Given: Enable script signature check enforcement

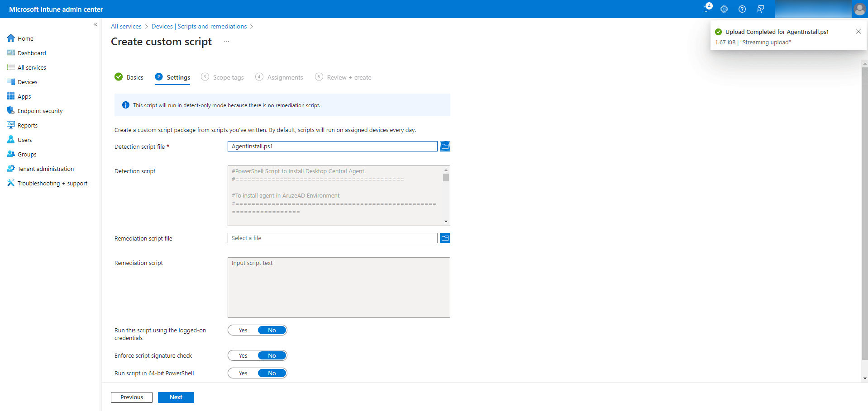Looking at the screenshot, I should (x=243, y=355).
